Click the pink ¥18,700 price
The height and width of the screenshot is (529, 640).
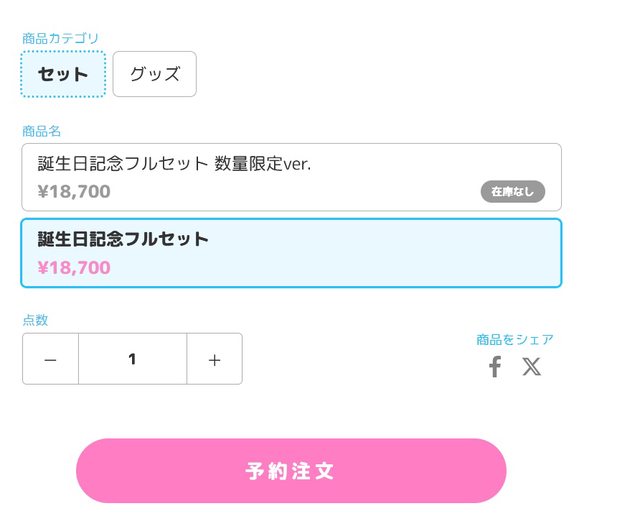click(74, 268)
